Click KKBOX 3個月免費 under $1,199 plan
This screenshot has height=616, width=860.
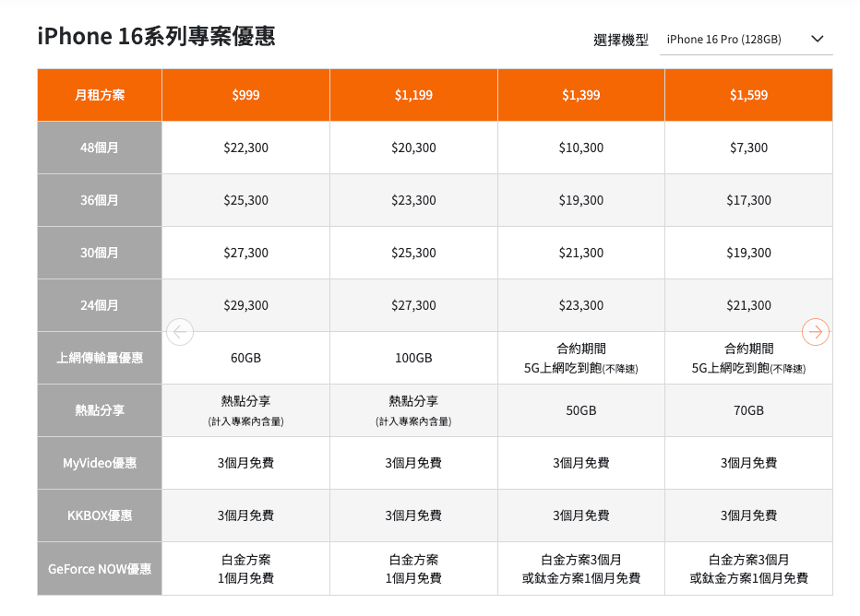[413, 515]
